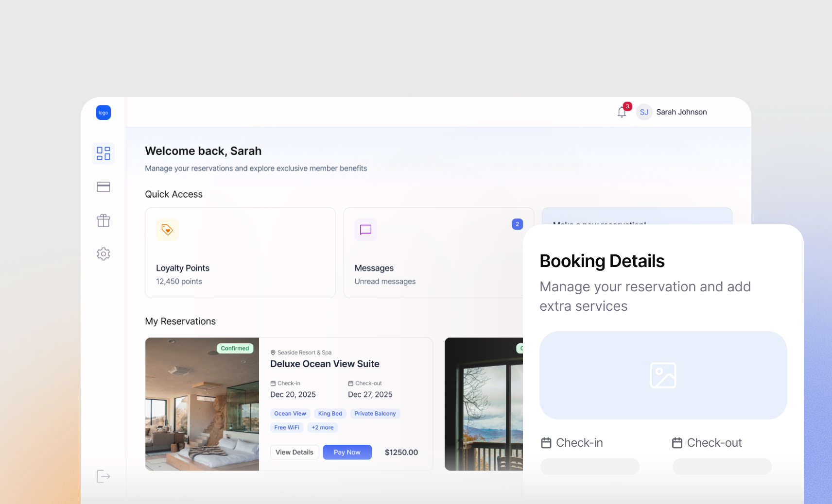Open the settings gear icon in sidebar

coord(103,254)
